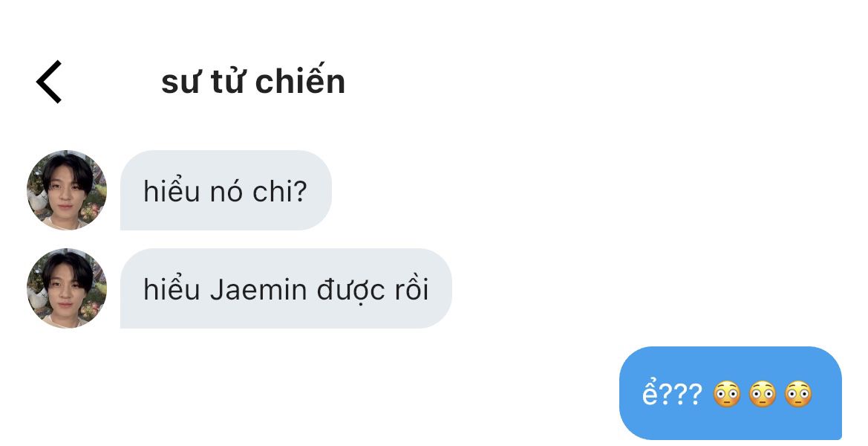Select the "hiểu nó chi?" message bubble

click(225, 191)
